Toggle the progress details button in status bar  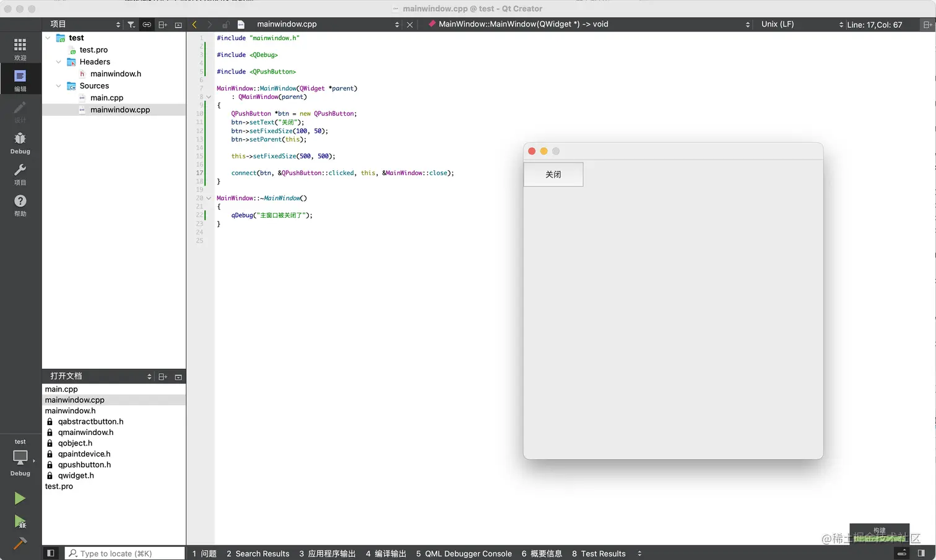click(x=903, y=553)
